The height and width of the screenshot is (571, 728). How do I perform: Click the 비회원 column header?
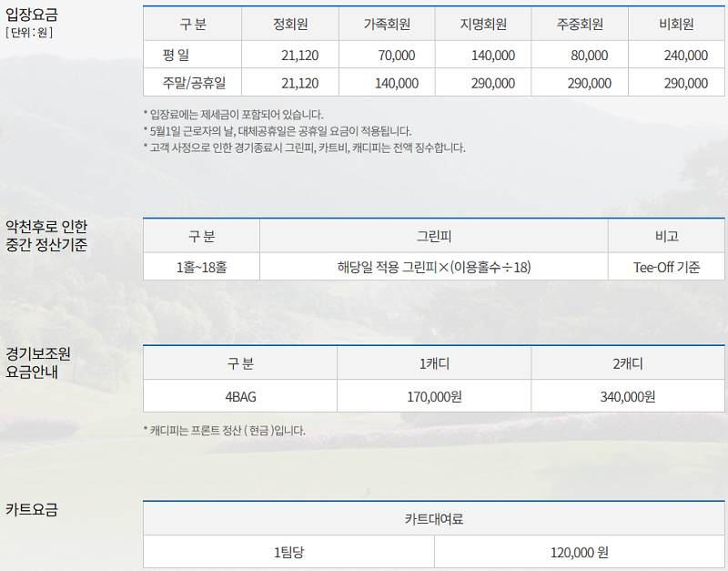coord(676,25)
